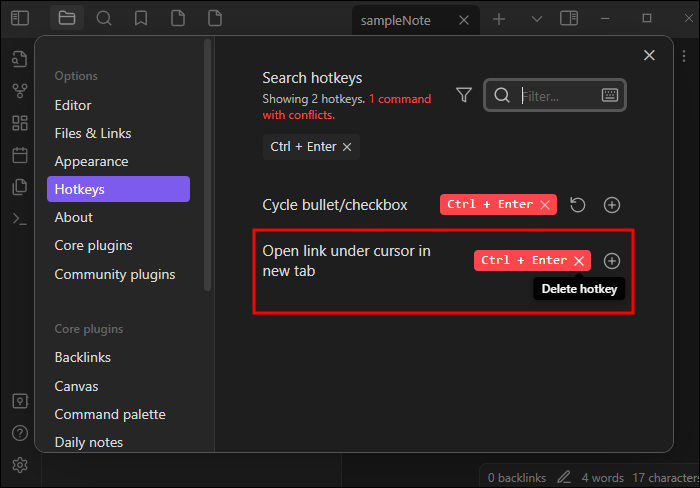Add hotkey for Open link under cursor
This screenshot has height=488, width=700.
pyautogui.click(x=612, y=261)
